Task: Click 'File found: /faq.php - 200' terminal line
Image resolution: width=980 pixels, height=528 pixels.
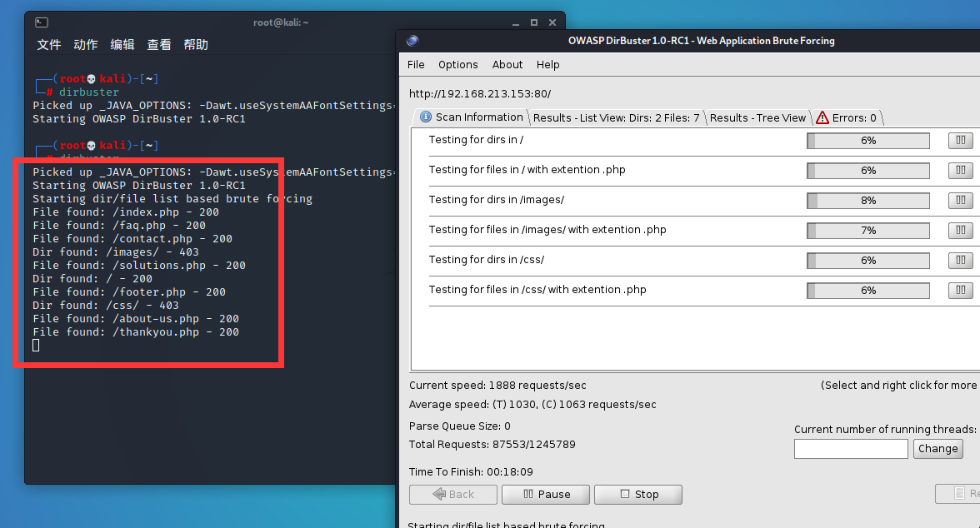Action: click(x=118, y=225)
